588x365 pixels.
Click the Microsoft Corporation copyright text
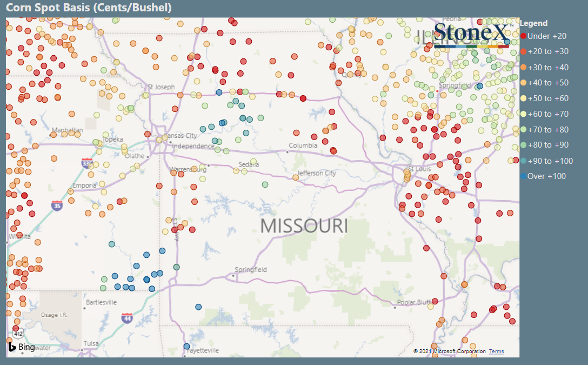450,351
